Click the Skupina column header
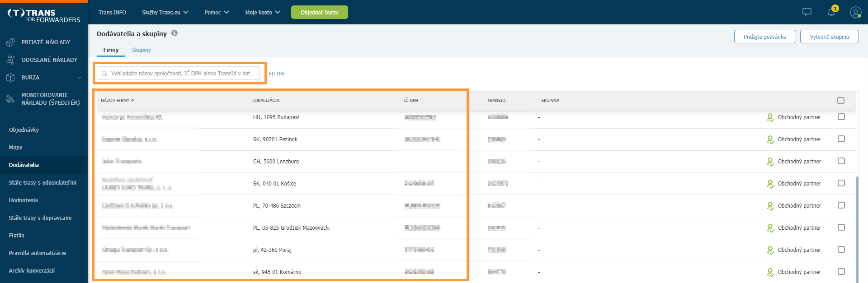This screenshot has width=868, height=283. coord(550,100)
